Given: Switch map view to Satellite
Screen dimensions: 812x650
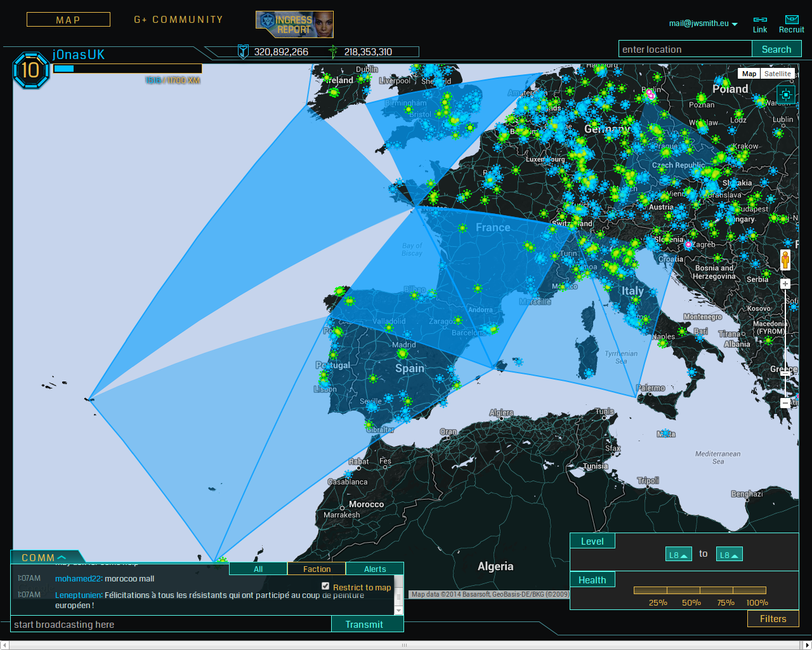Looking at the screenshot, I should click(777, 74).
